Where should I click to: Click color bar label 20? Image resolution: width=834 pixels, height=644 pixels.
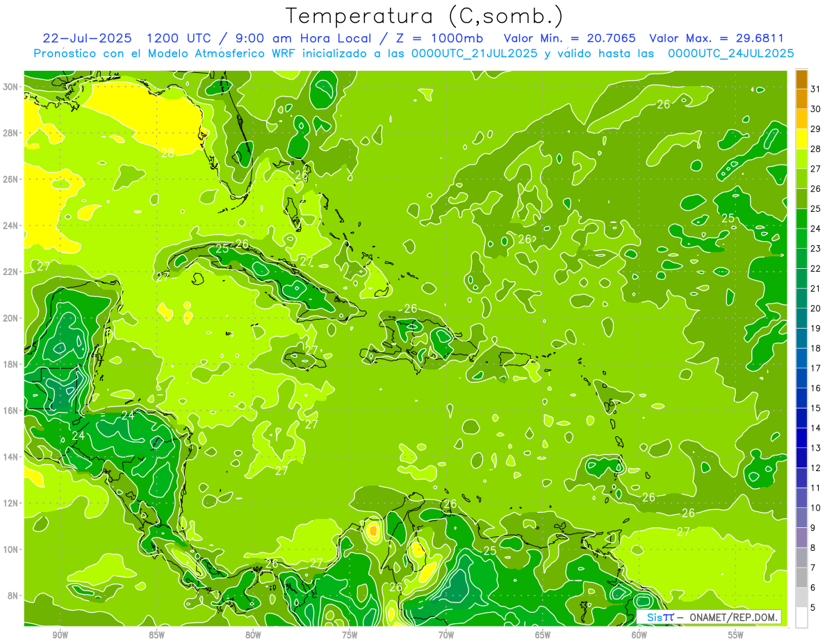point(816,308)
